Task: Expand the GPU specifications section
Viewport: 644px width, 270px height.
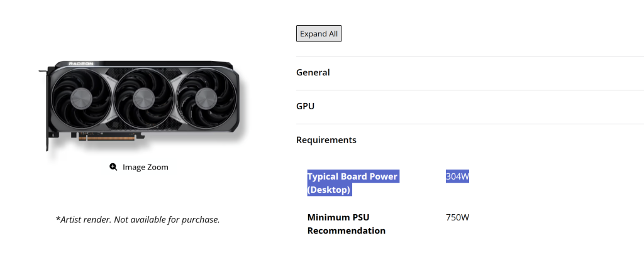Action: point(470,106)
